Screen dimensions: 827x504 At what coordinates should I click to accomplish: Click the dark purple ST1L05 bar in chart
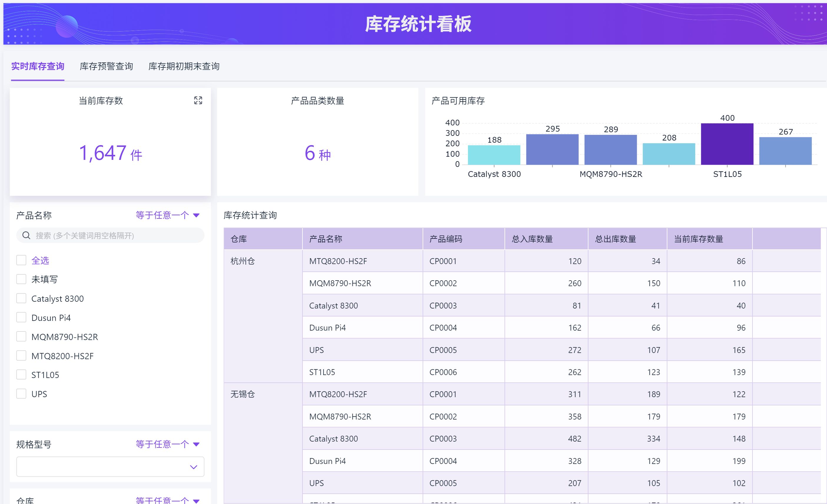727,144
